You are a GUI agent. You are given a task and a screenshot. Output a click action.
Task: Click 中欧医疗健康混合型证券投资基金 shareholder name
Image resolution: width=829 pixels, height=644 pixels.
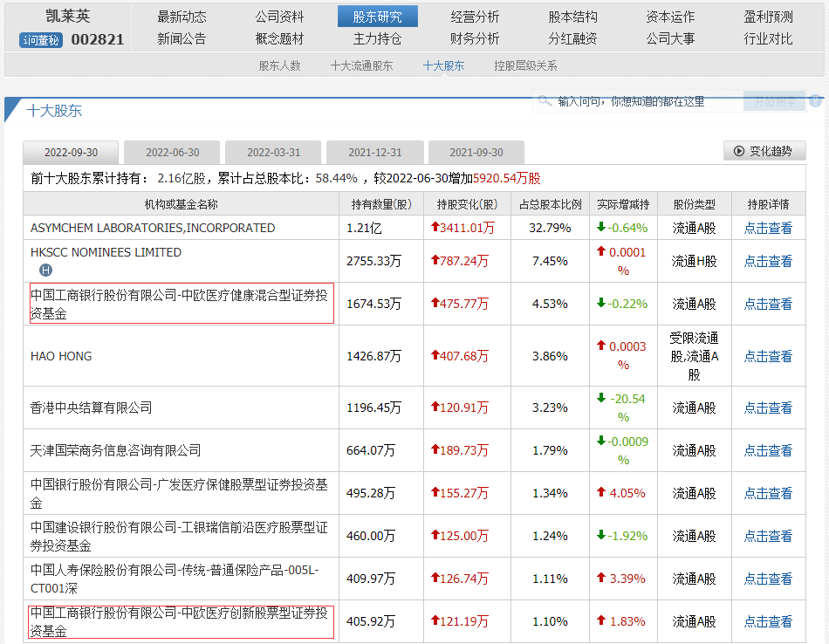coord(182,305)
